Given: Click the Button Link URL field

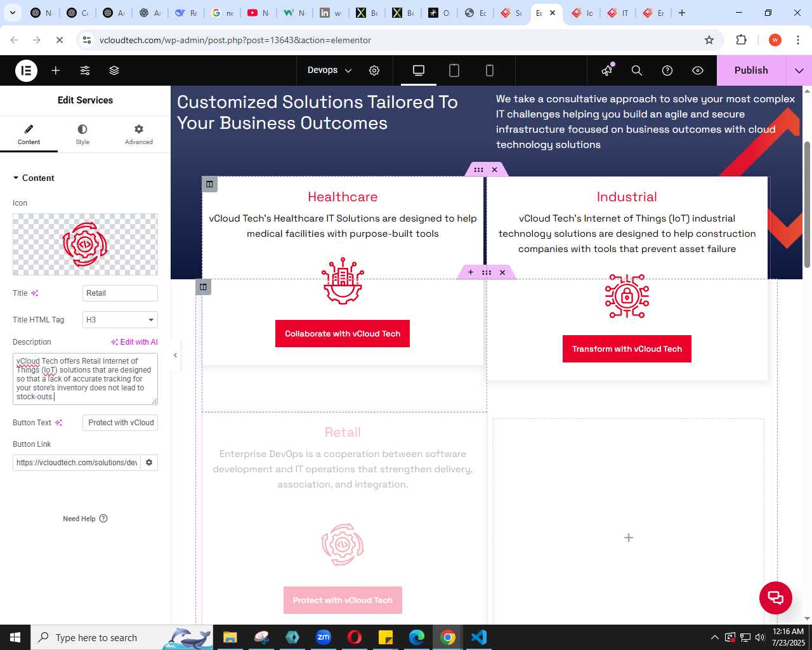Looking at the screenshot, I should point(76,463).
